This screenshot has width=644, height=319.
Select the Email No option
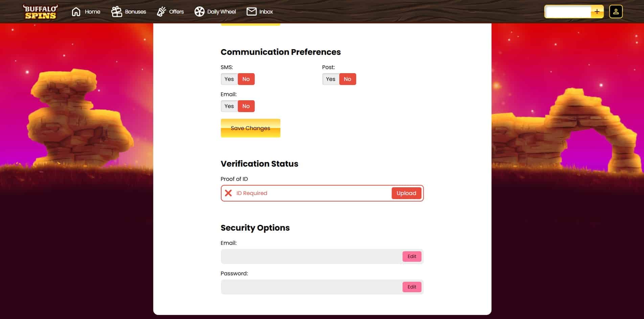[246, 106]
